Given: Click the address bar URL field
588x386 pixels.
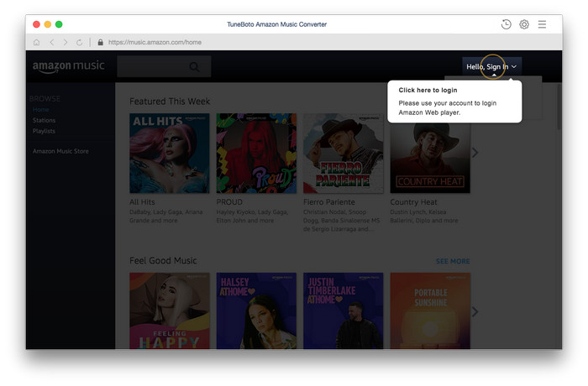Looking at the screenshot, I should pos(155,42).
